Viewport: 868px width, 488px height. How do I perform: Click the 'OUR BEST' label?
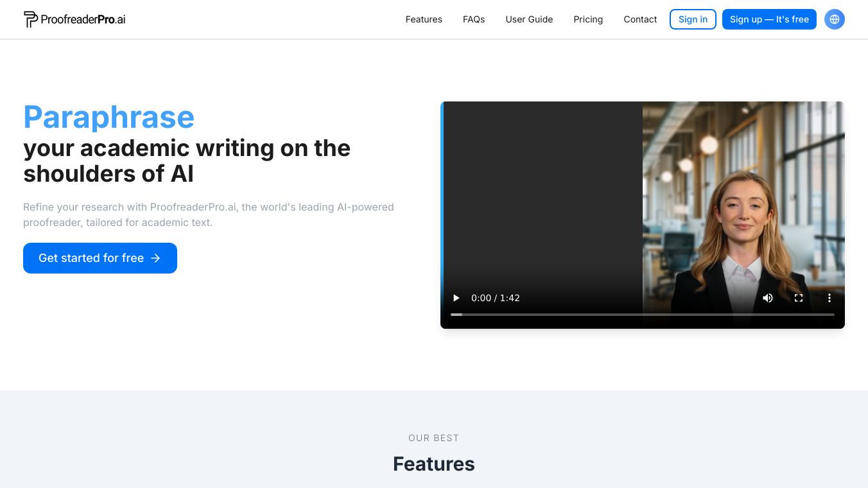pos(434,438)
